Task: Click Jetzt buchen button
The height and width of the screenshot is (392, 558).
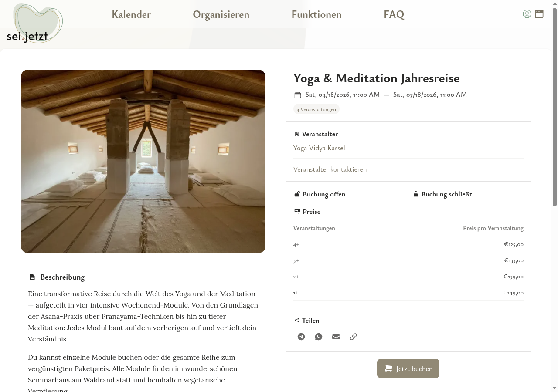Action: click(408, 368)
